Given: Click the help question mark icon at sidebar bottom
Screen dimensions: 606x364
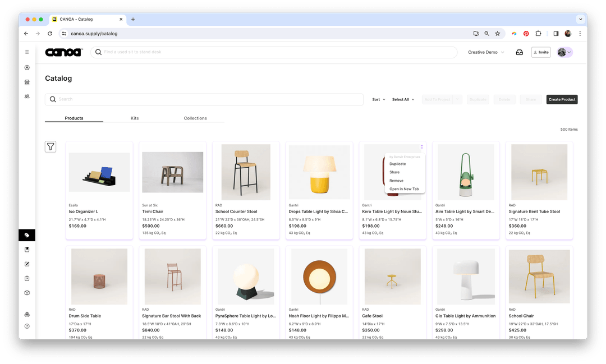Looking at the screenshot, I should pyautogui.click(x=27, y=326).
